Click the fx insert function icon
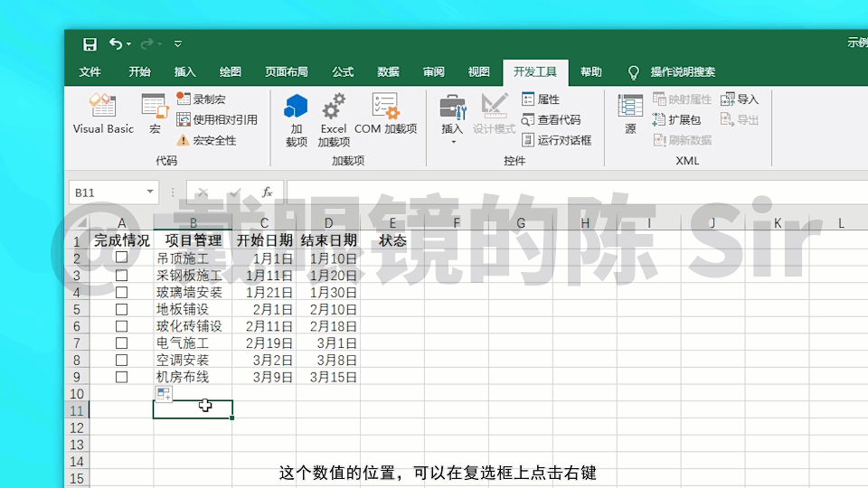 pos(267,192)
